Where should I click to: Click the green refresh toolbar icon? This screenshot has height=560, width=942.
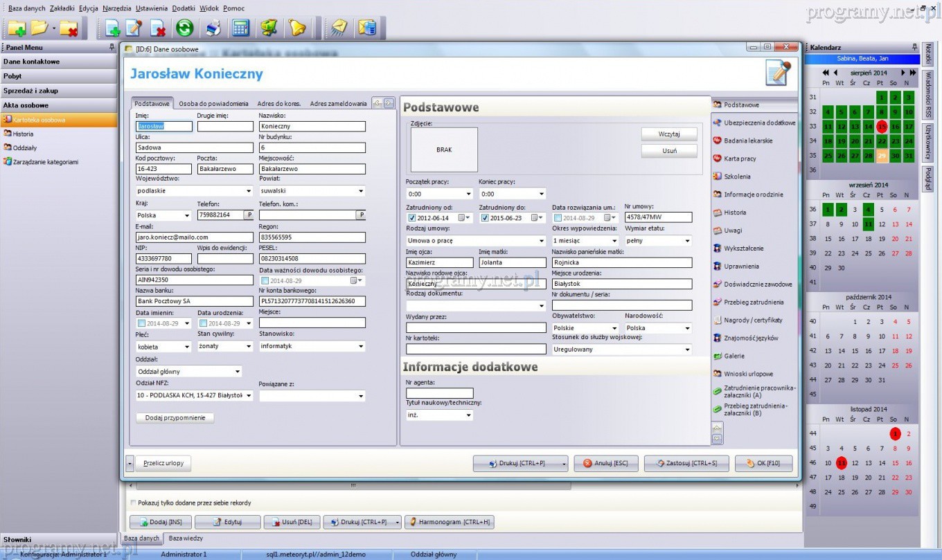click(x=184, y=28)
